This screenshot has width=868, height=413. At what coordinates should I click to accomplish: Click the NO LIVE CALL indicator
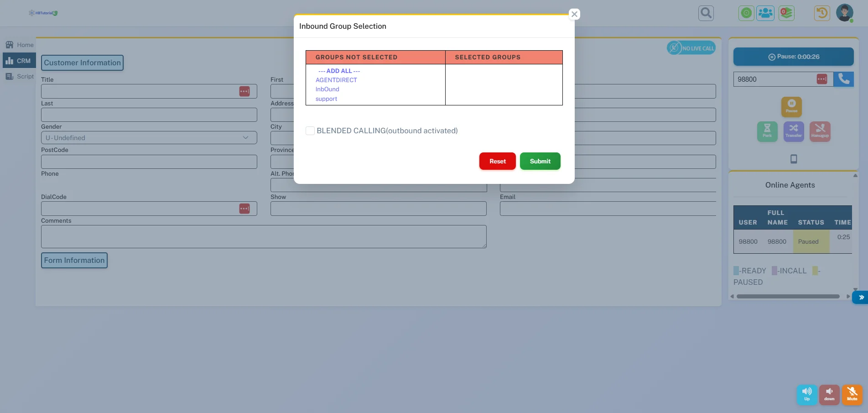click(x=691, y=48)
